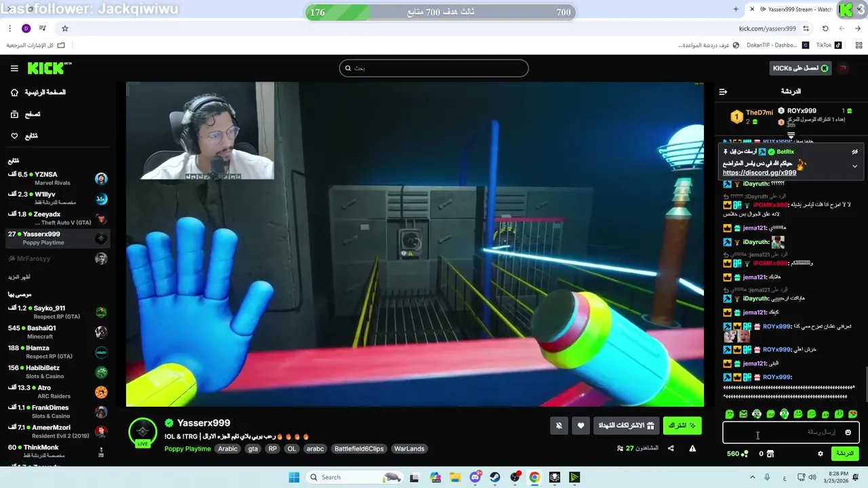Screen dimensions: 868x488
Task: Open user avatar menu in Kick header
Action: tap(843, 68)
